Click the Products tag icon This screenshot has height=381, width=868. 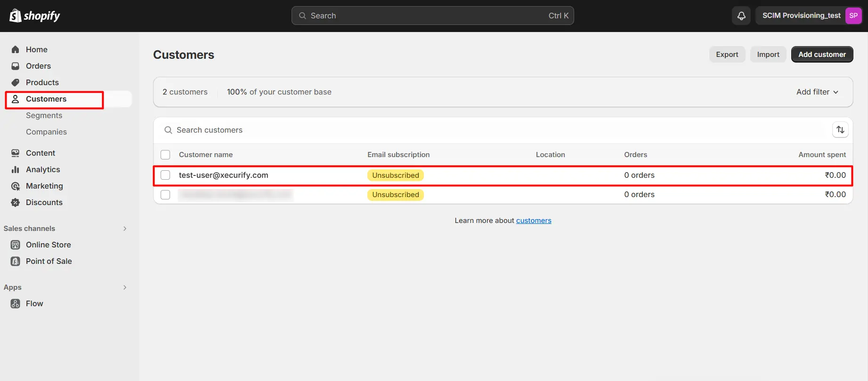coord(16,82)
